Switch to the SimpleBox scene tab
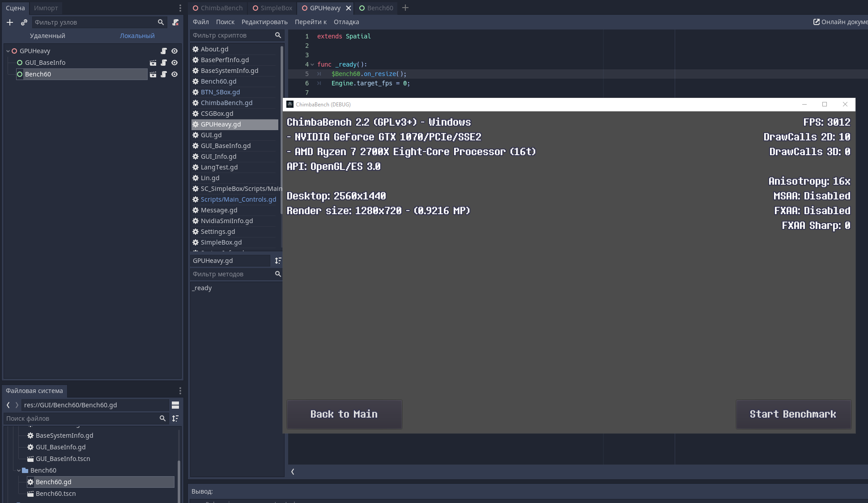Screen dimensions: 868x503 tap(272, 8)
